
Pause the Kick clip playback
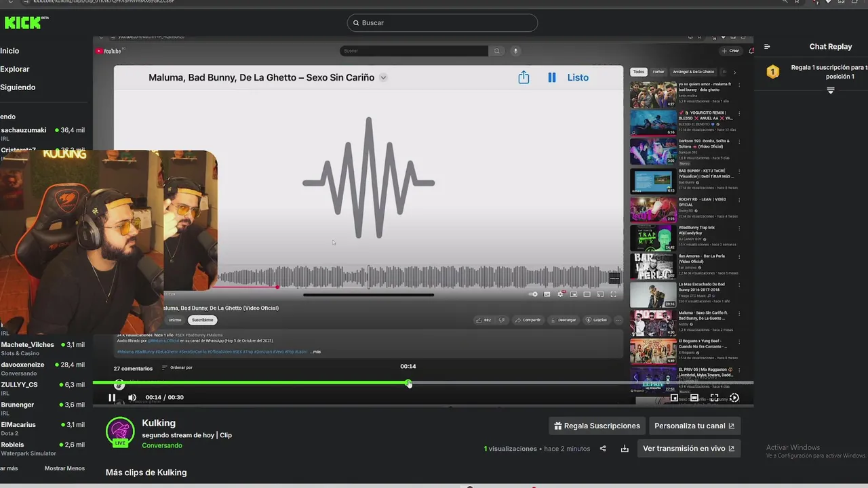(112, 398)
